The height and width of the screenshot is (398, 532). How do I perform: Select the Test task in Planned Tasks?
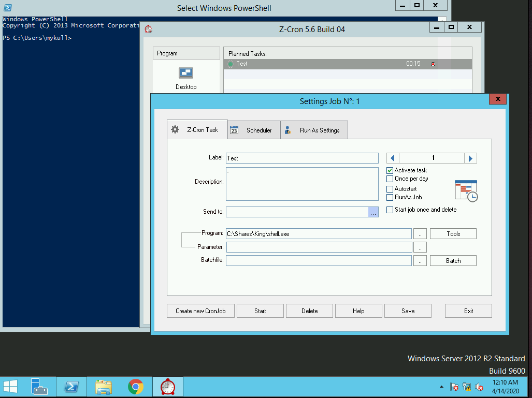coord(348,64)
